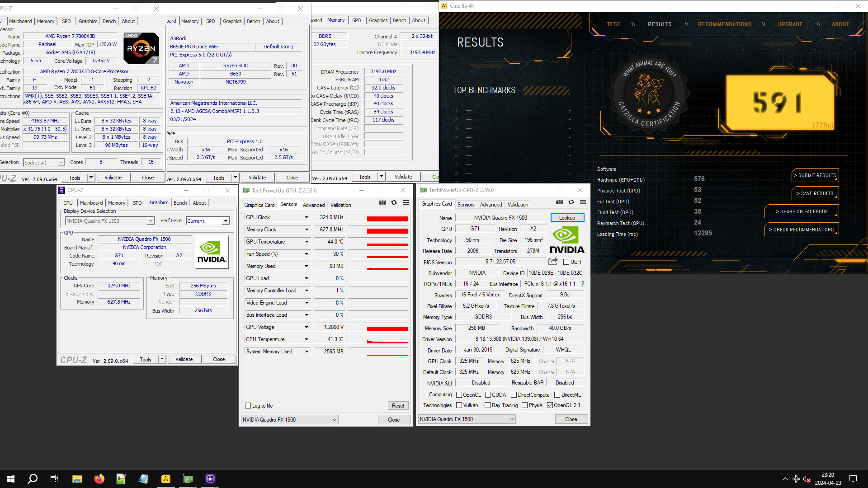The width and height of the screenshot is (868, 488).
Task: Open the GPU Temperature sensor dropdown
Action: coord(307,242)
